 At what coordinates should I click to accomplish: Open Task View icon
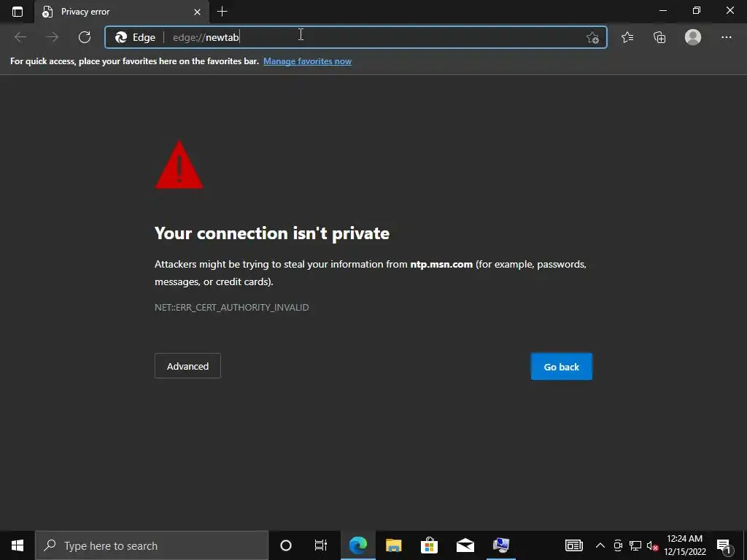pos(321,545)
